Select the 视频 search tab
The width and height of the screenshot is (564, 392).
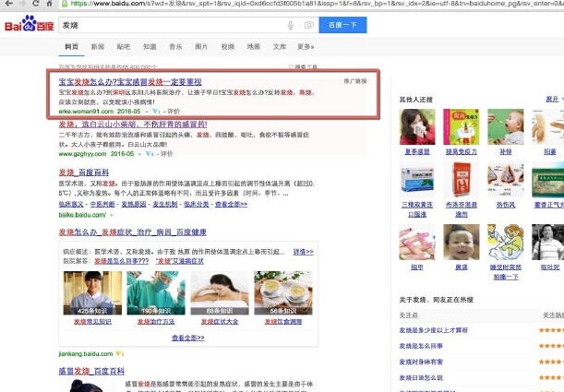[228, 45]
